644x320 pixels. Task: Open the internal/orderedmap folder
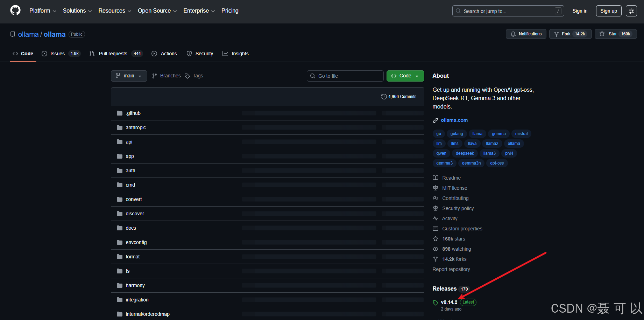pyautogui.click(x=148, y=314)
